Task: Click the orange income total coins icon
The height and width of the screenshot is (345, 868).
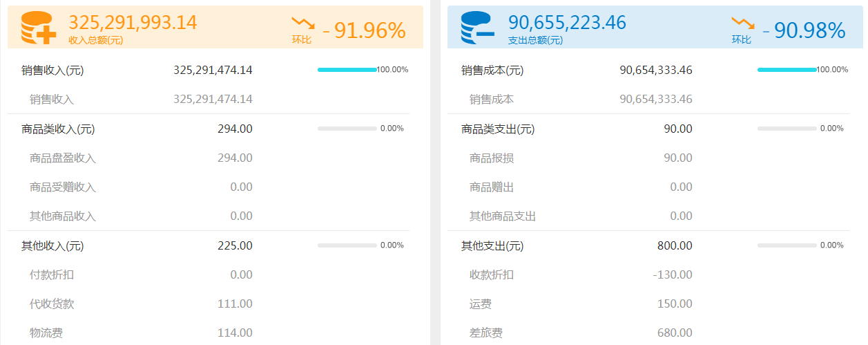Action: click(39, 28)
